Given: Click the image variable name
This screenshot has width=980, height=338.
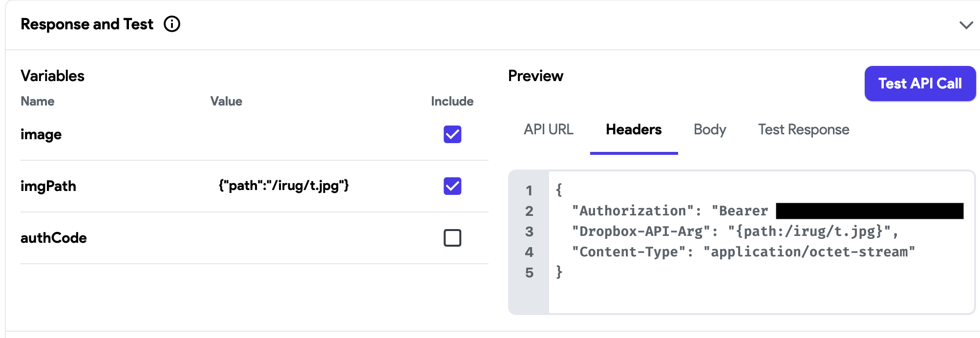Looking at the screenshot, I should click(x=41, y=135).
